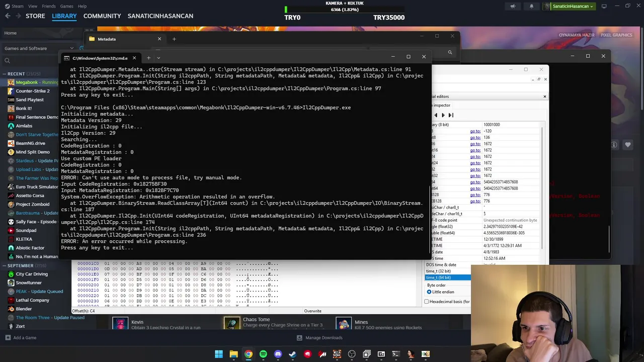Screen dimensions: 644x362
Task: Open the Steam notifications bell
Action: pos(531,6)
